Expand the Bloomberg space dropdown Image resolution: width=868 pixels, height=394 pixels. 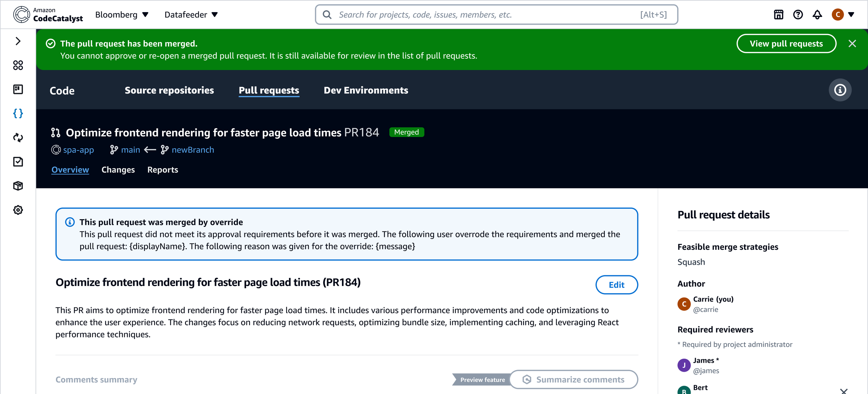point(122,15)
